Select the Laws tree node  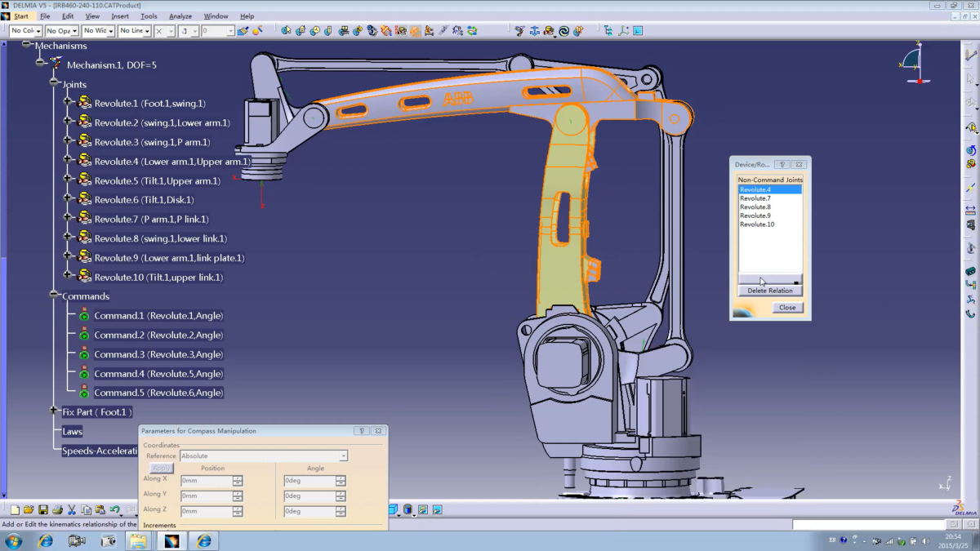(x=73, y=431)
